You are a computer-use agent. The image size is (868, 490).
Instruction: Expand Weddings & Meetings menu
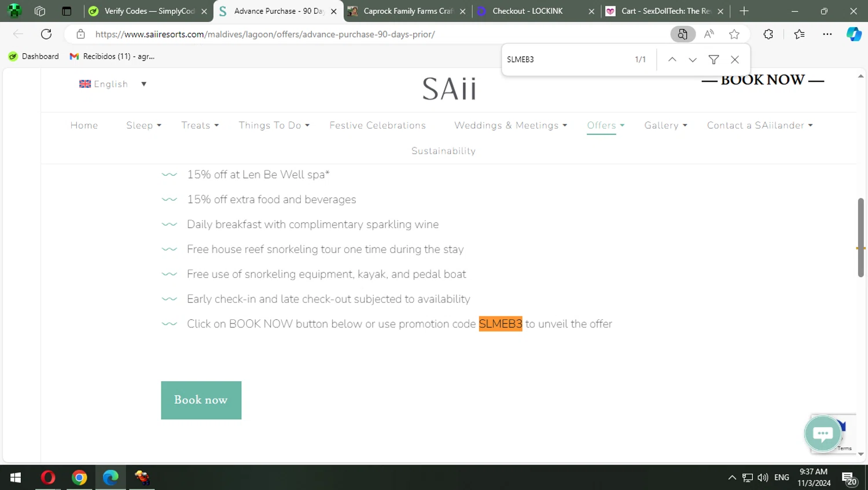point(510,126)
